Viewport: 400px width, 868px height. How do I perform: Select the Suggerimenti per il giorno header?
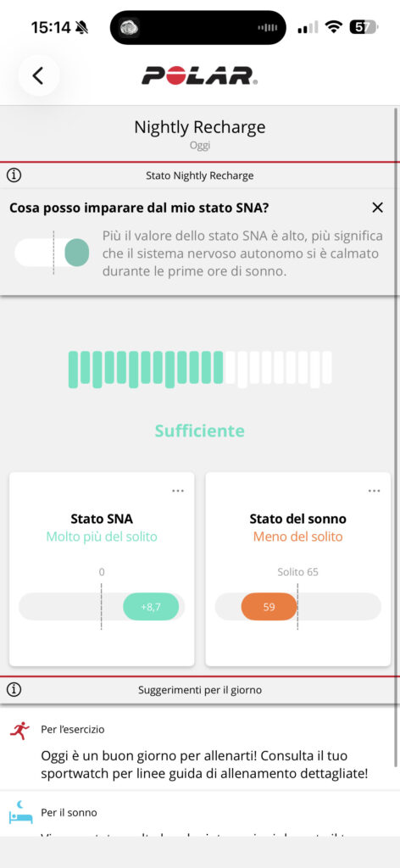point(200,690)
